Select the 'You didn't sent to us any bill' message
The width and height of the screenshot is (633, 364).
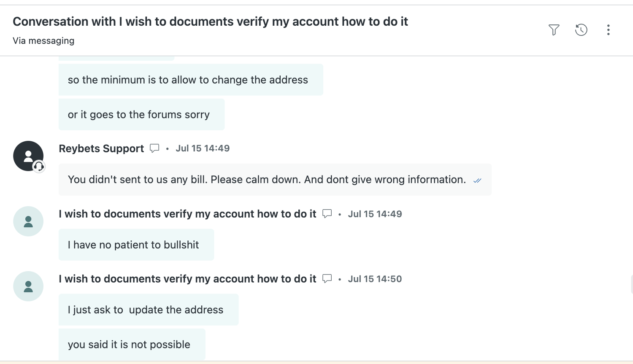pyautogui.click(x=275, y=180)
